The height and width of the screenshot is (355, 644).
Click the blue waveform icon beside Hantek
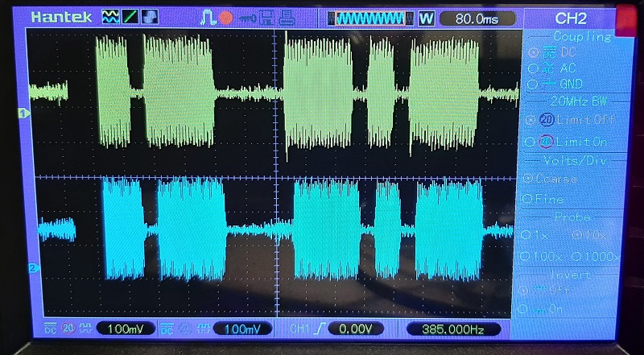pyautogui.click(x=110, y=17)
